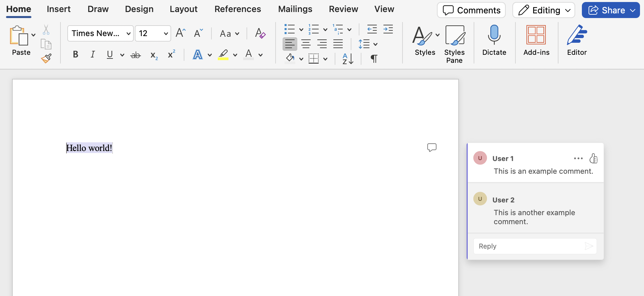Open the Styles gallery
The height and width of the screenshot is (296, 644).
coord(425,40)
